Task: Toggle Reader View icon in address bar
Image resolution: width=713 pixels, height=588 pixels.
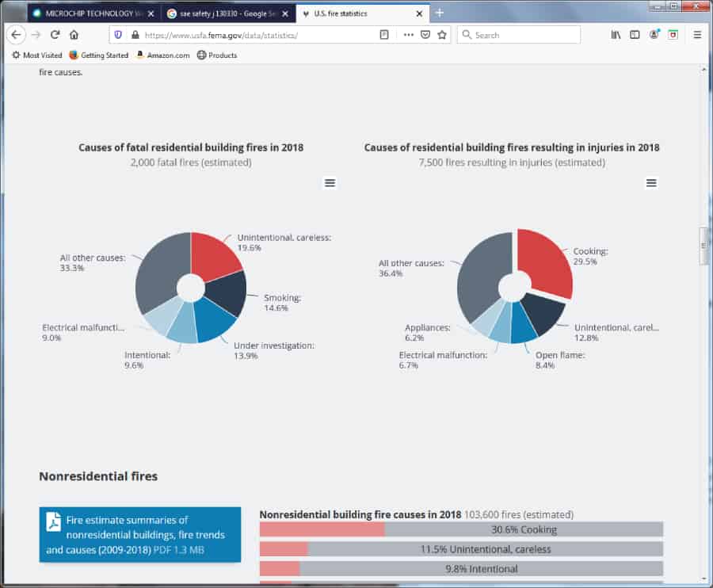Action: point(384,35)
